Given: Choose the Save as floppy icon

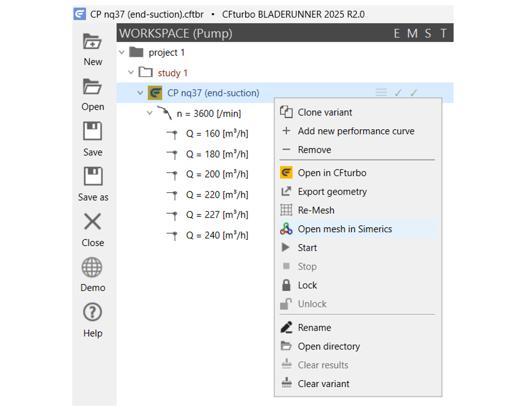Looking at the screenshot, I should coord(93,176).
